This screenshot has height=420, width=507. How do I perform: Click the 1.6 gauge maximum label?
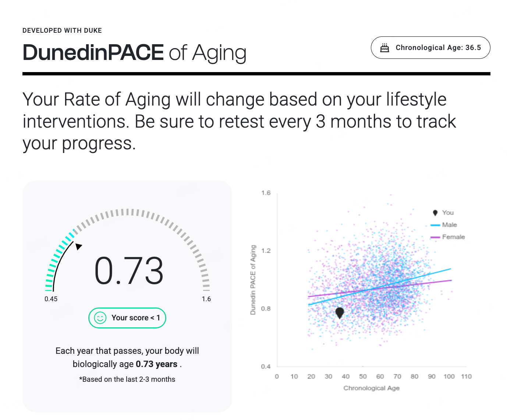[206, 299]
